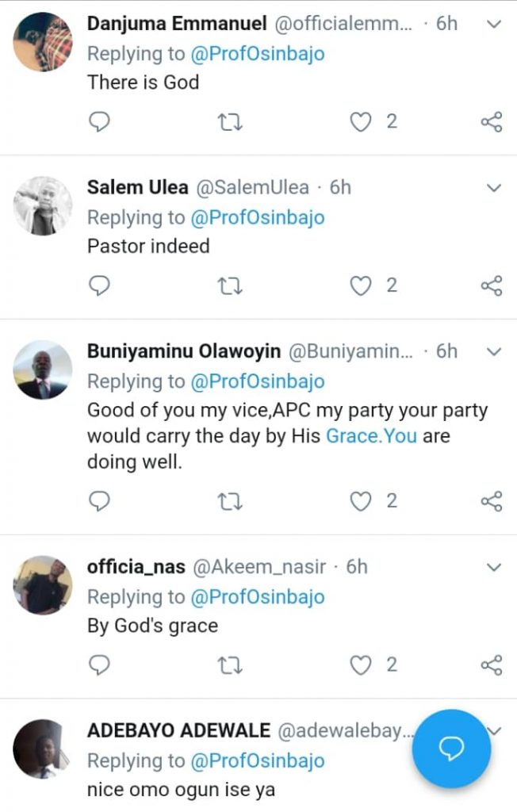The width and height of the screenshot is (517, 812).
Task: Retweet Buniyaminu Olawoyin's tweet
Action: tap(230, 501)
